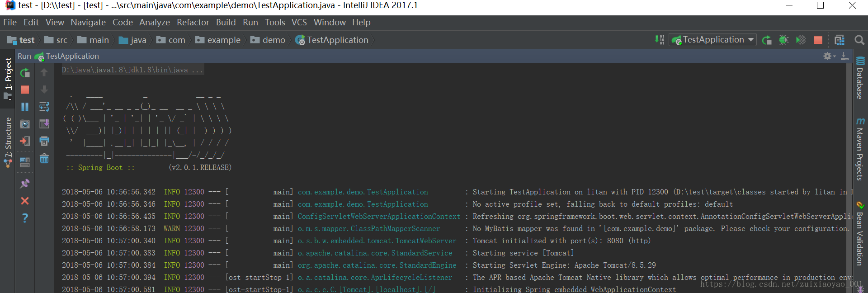Select src folder in breadcrumb bar
The height and width of the screenshot is (293, 868).
coord(56,40)
